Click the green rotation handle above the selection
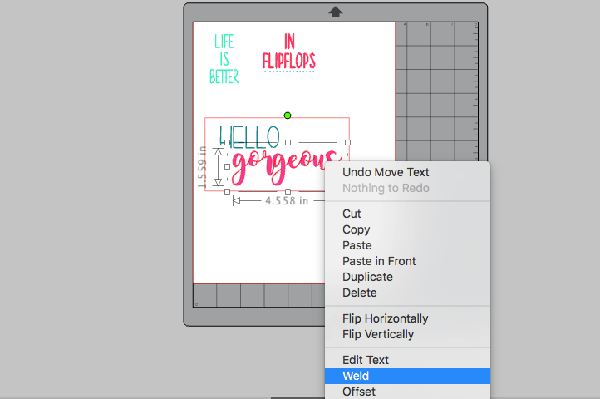The height and width of the screenshot is (399, 600). (x=287, y=115)
